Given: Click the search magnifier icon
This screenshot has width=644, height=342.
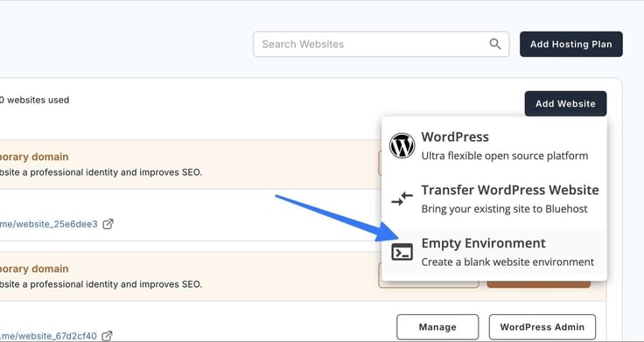Looking at the screenshot, I should coord(495,44).
